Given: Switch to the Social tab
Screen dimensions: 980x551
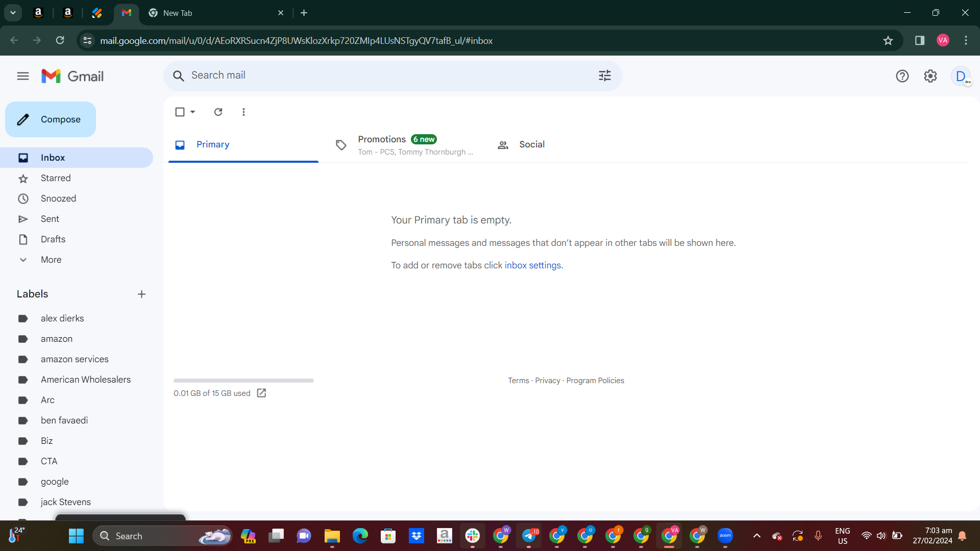Looking at the screenshot, I should [x=521, y=145].
